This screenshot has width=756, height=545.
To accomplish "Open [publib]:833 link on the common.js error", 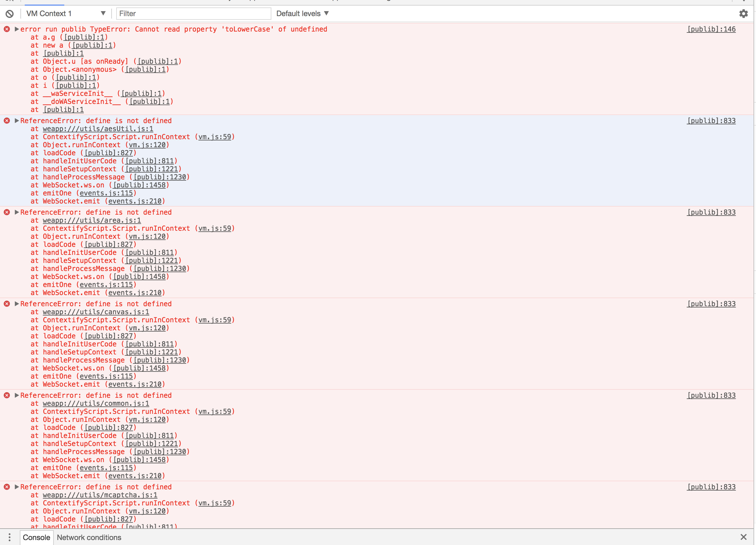I will pos(711,396).
